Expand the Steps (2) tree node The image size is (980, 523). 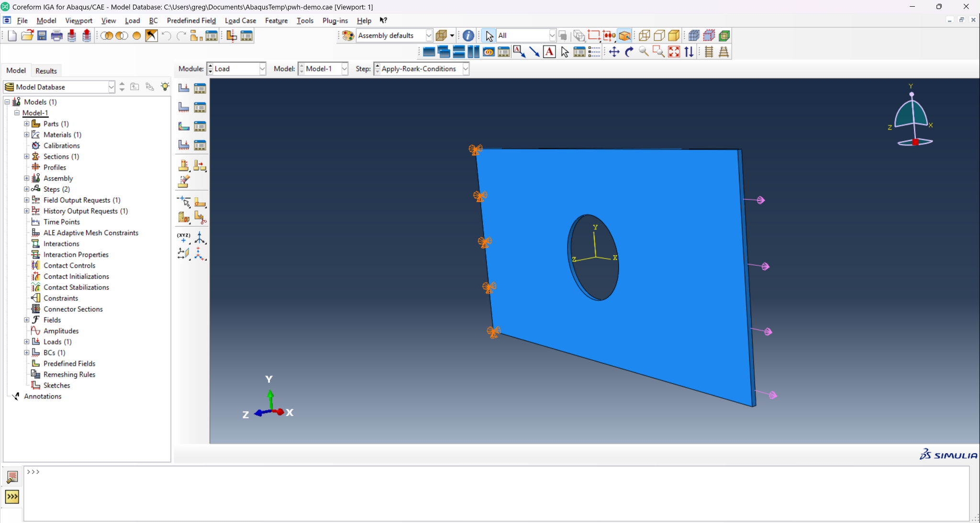tap(27, 189)
